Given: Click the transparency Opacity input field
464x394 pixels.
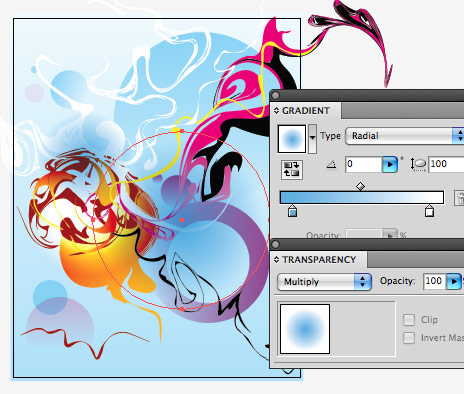Looking at the screenshot, I should (434, 281).
